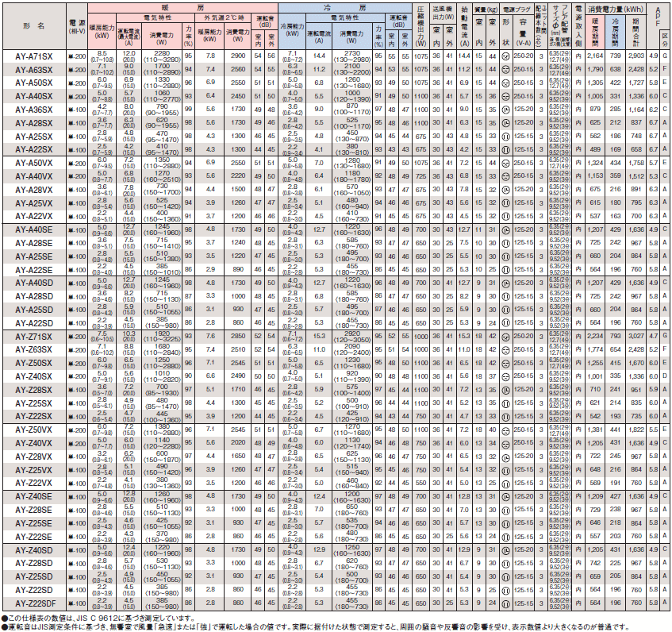Screen dimensions: 672x632
Task: Click the AY-A50SX model name
Action: pyautogui.click(x=34, y=83)
